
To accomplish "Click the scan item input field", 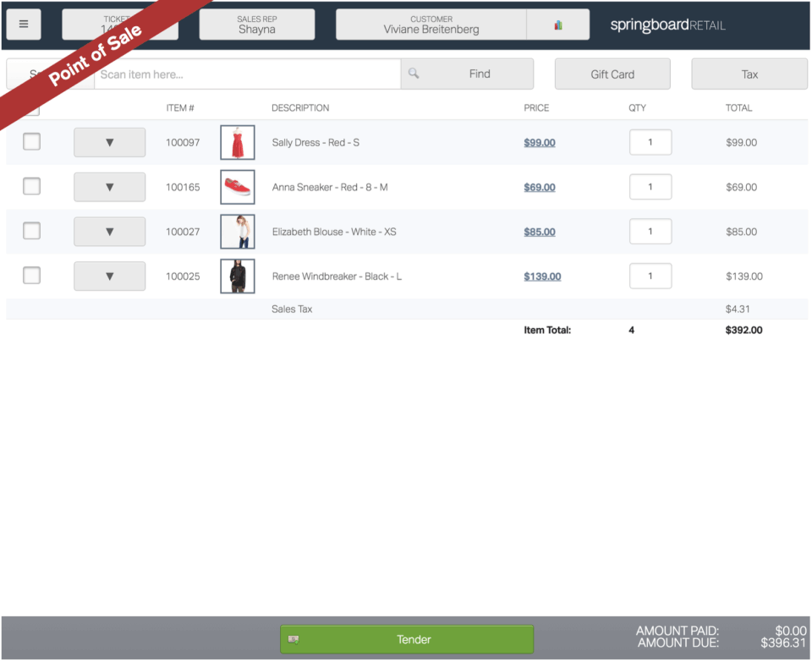I will [245, 74].
